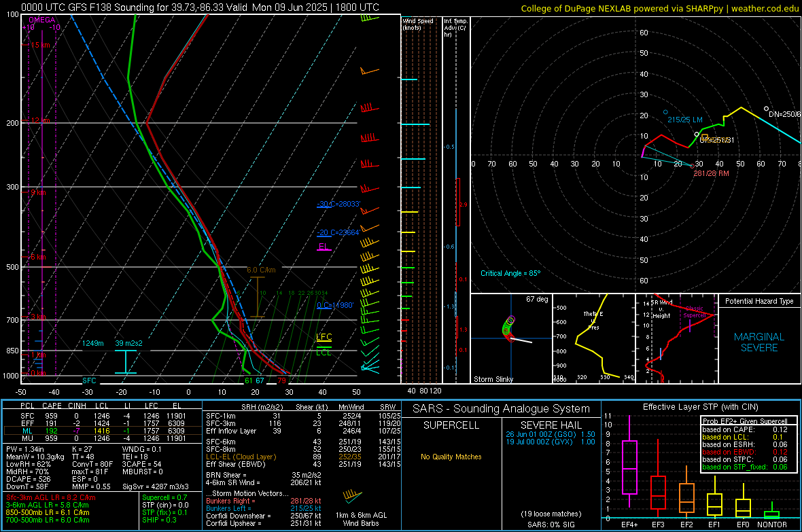The height and width of the screenshot is (532, 802).
Task: Select the Eff Inflow Layer row
Action: pos(303,431)
